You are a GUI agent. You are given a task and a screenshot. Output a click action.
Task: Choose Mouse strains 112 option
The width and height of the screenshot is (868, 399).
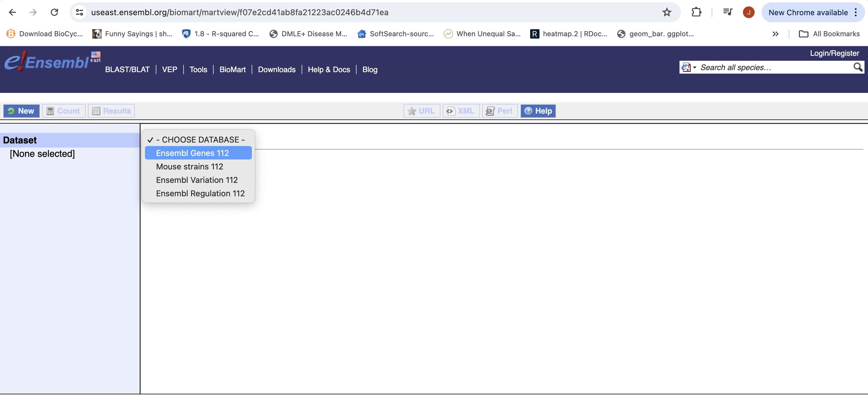coord(189,166)
